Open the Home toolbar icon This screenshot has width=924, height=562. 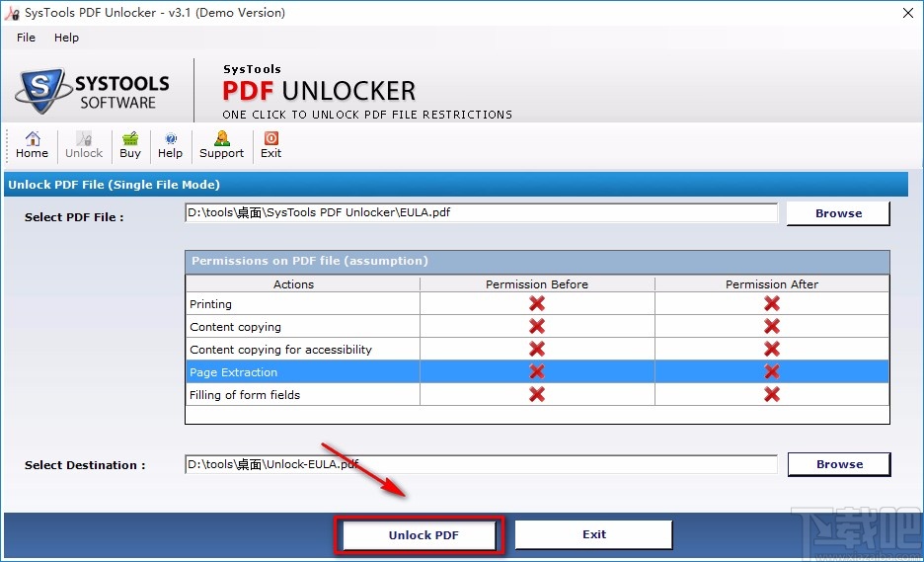tap(32, 145)
